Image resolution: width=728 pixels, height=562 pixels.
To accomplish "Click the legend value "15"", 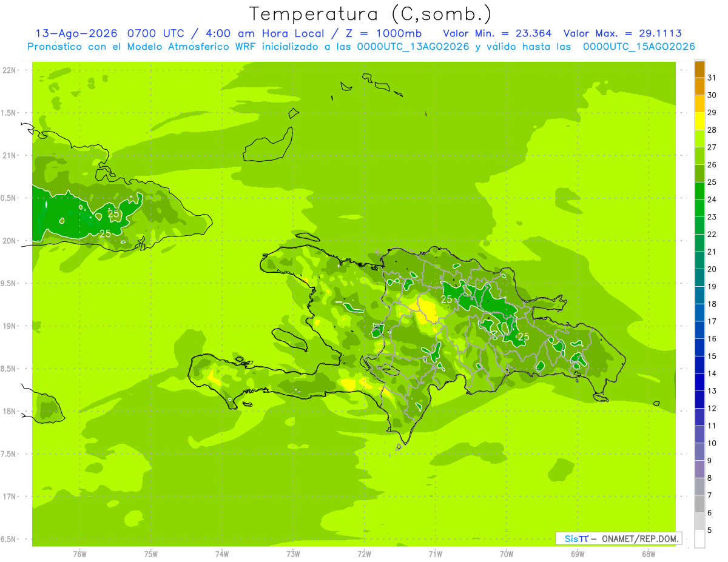I will point(712,356).
